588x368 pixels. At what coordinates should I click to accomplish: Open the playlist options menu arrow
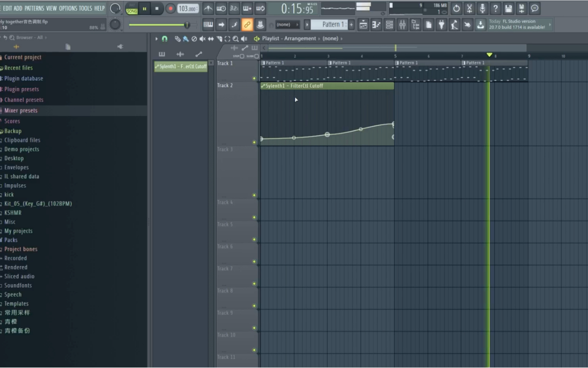point(157,39)
